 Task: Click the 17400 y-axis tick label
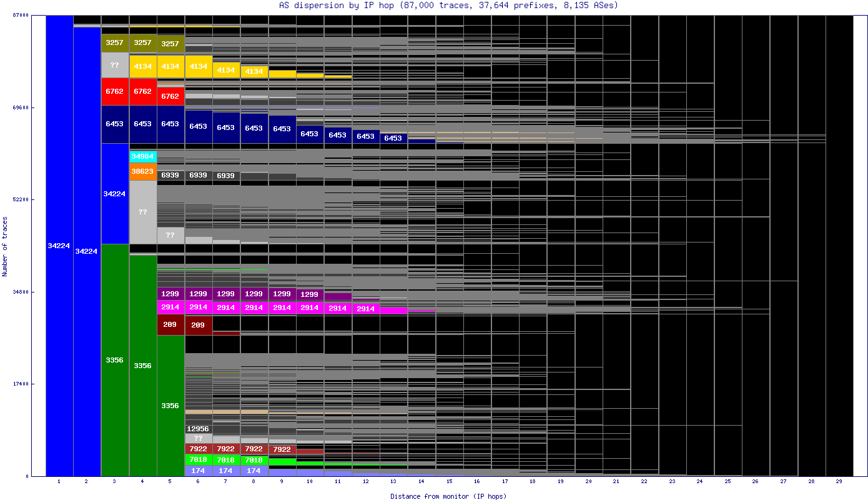tap(21, 384)
